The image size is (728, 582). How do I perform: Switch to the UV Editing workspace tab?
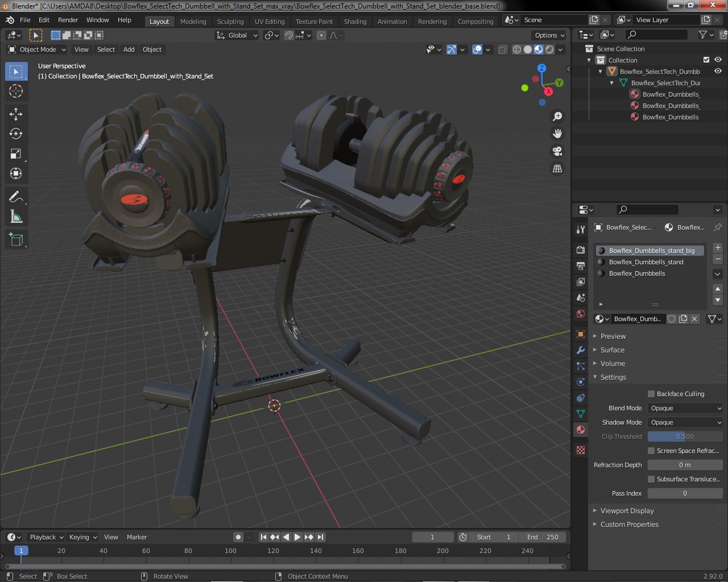tap(270, 22)
